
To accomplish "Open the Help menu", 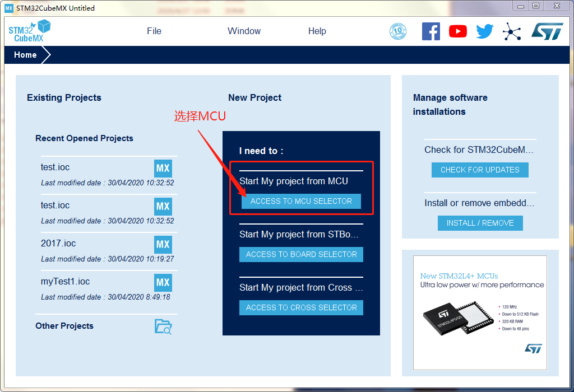I will (317, 31).
